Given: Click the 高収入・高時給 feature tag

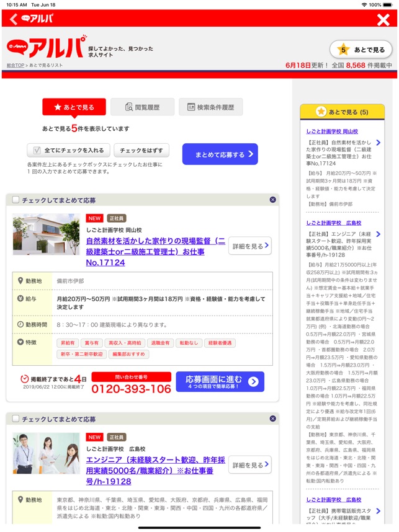Looking at the screenshot, I should pyautogui.click(x=125, y=343).
